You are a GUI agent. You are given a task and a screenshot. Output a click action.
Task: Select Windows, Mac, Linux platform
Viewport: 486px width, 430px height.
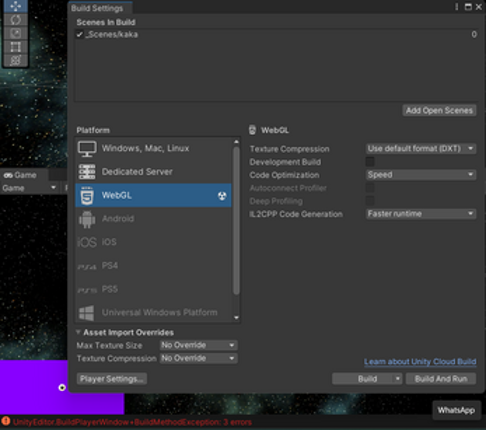[153, 148]
